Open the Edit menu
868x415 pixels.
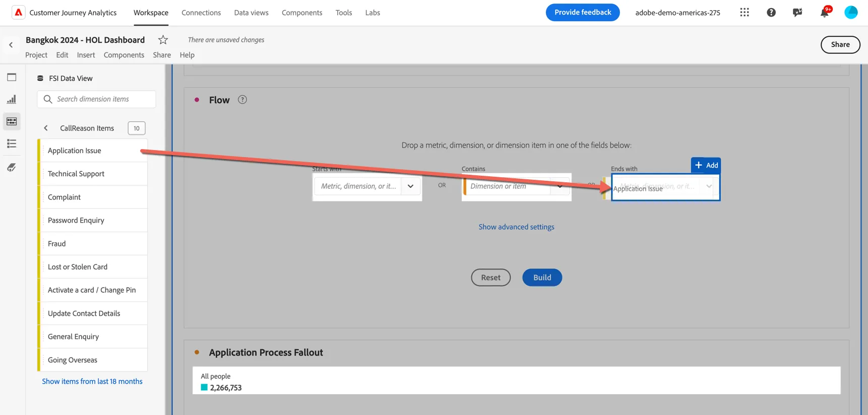[62, 55]
